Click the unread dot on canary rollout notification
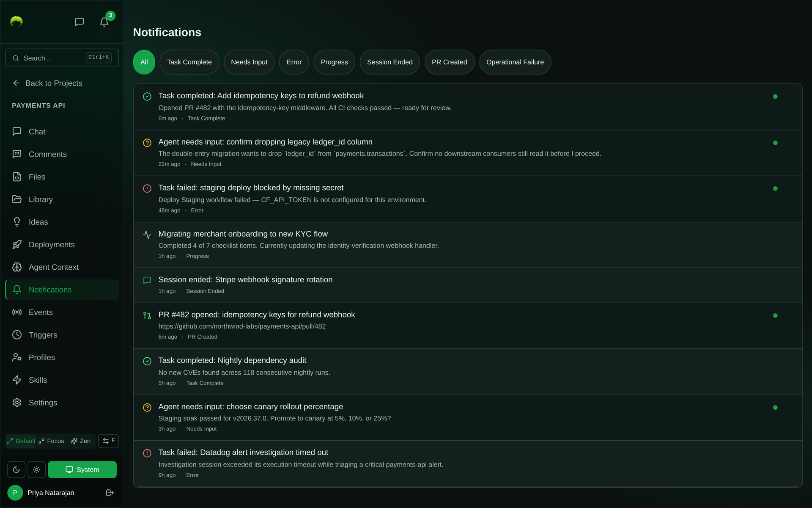This screenshot has width=812, height=508. tap(775, 408)
